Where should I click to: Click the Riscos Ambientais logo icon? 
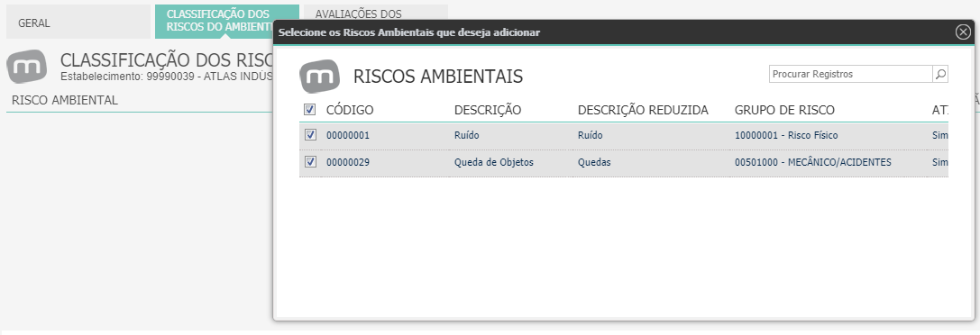click(320, 77)
